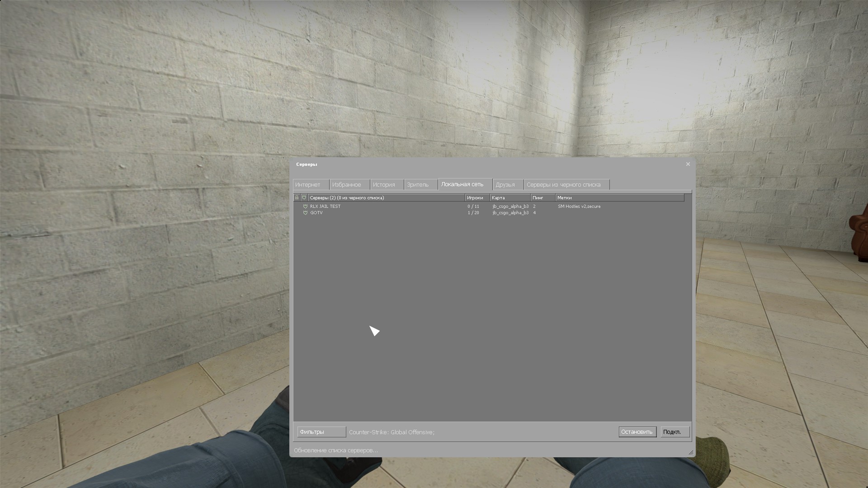
Task: Open the Избранное tab
Action: click(x=350, y=184)
